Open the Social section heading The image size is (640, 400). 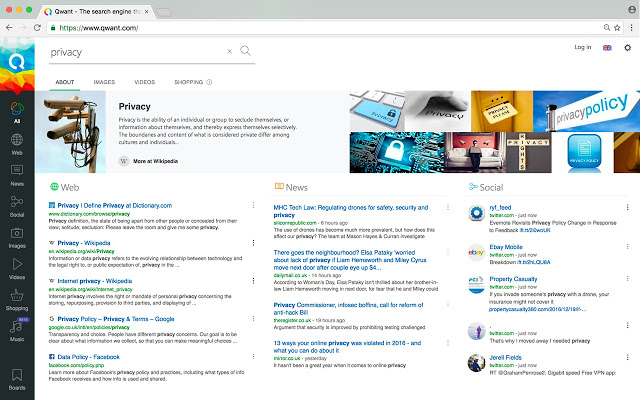pos(486,187)
